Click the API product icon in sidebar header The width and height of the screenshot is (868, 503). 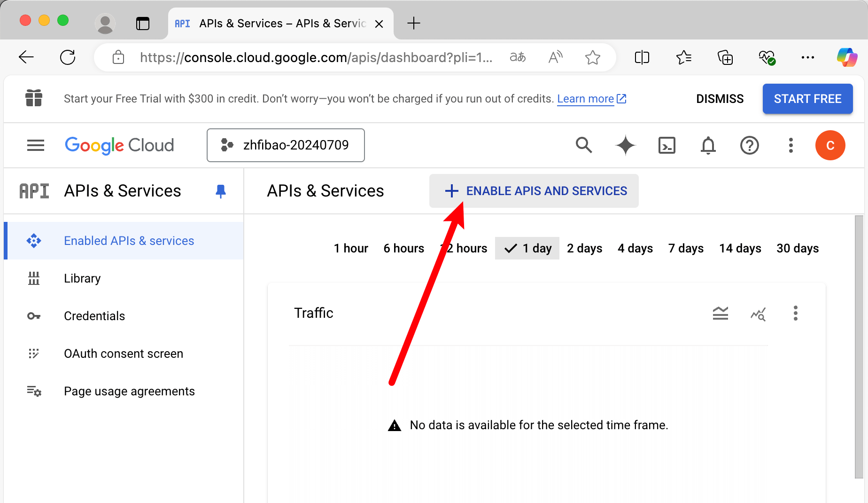point(34,191)
